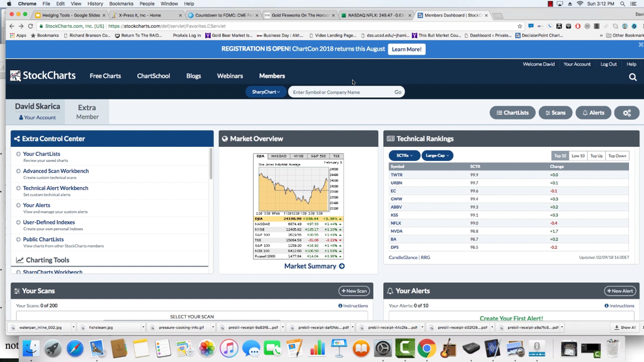This screenshot has height=362, width=644.
Task: Open Numbers chart app in Dock
Action: (x=317, y=348)
